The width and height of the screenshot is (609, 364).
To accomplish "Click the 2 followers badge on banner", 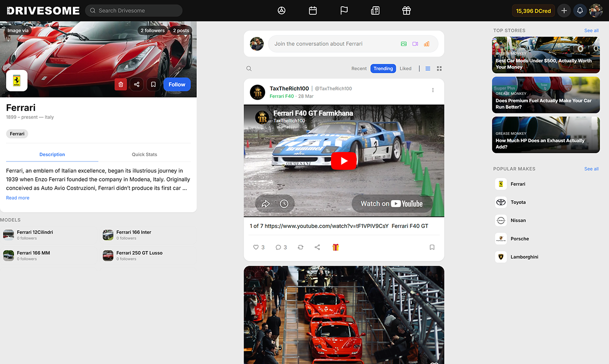I will (152, 30).
